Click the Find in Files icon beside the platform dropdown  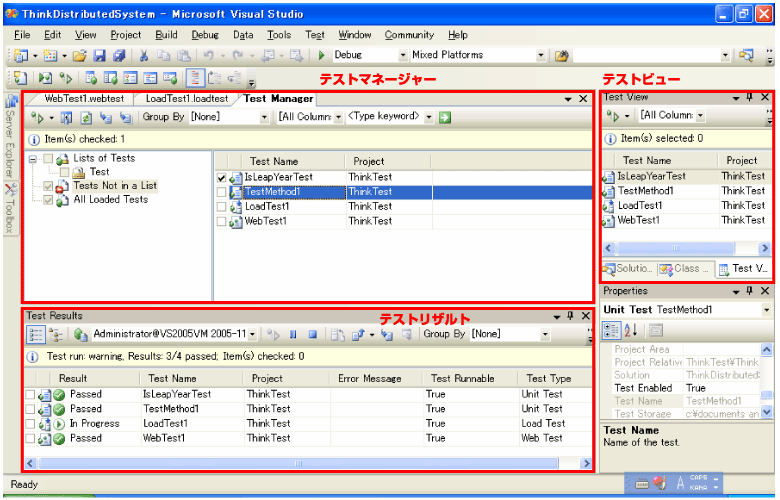[x=562, y=55]
